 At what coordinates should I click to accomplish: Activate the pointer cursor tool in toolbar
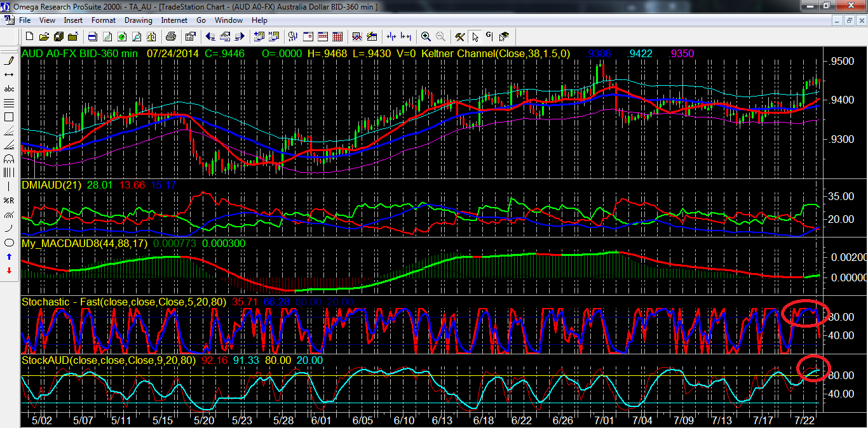(475, 36)
